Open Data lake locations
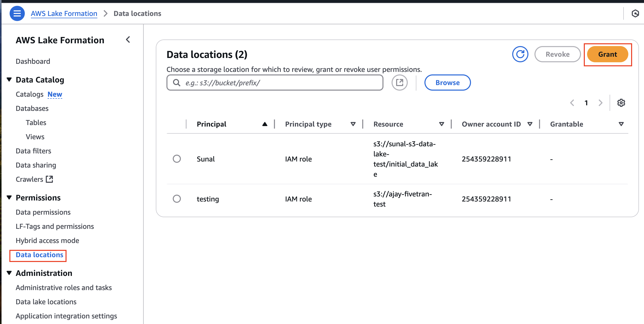This screenshot has width=644, height=324. [46, 302]
